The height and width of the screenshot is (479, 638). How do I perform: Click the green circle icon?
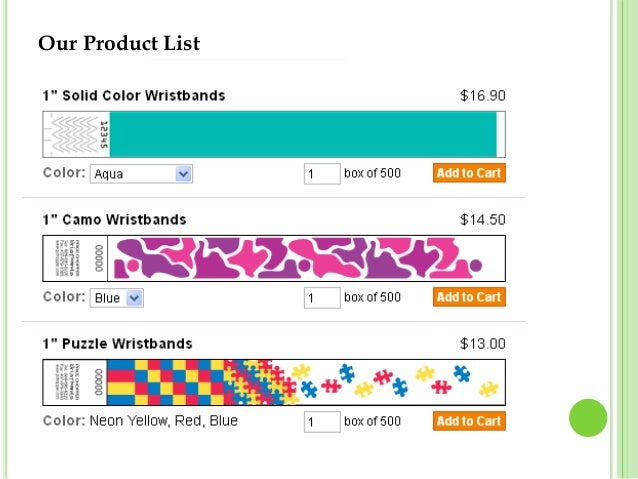coord(588,417)
